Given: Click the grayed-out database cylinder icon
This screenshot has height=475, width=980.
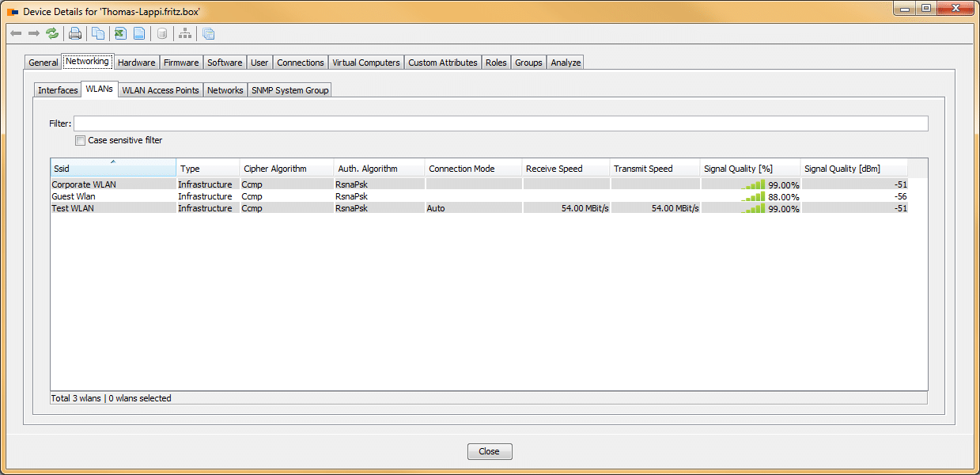Looking at the screenshot, I should [x=162, y=33].
